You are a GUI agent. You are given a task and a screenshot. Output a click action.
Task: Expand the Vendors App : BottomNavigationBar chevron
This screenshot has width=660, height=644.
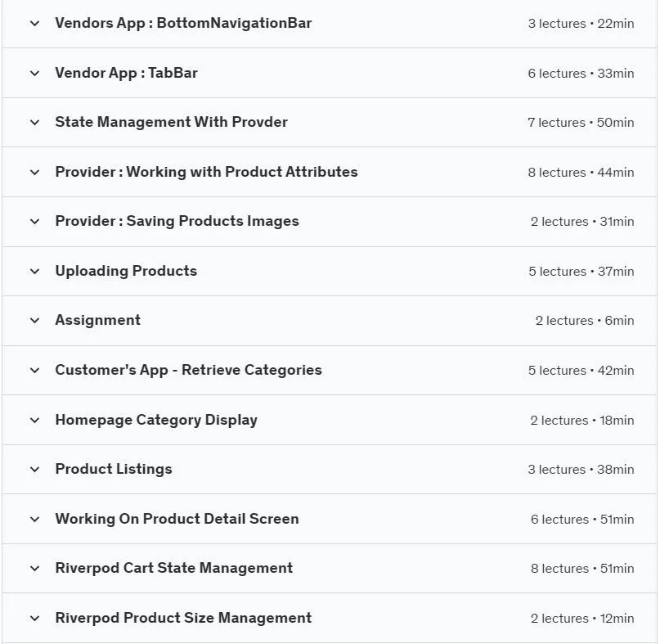tap(35, 24)
